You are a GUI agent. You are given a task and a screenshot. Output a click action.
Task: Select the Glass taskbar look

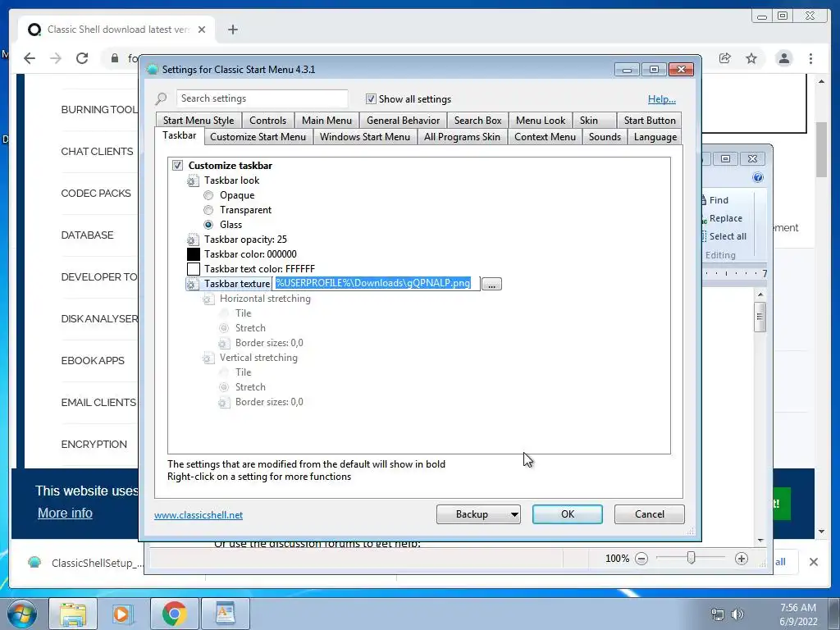[208, 225]
